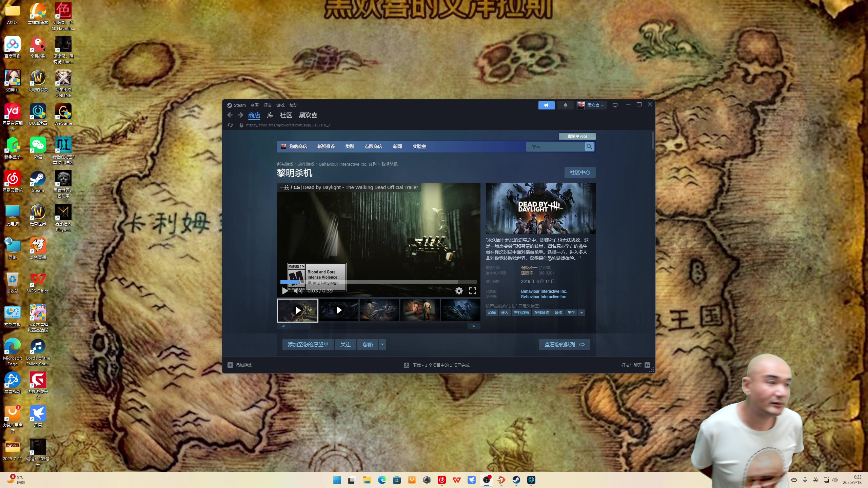868x488 pixels.
Task: Open Microsoft Edge desktop shortcut
Action: click(x=13, y=352)
